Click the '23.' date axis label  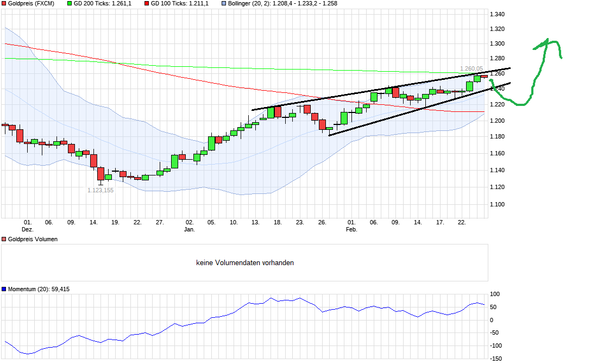click(300, 223)
